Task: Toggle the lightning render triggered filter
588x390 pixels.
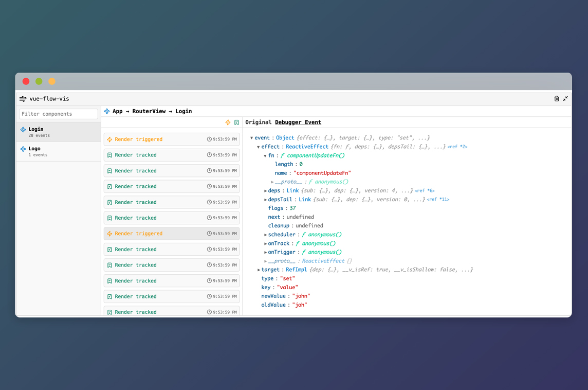Action: click(x=228, y=122)
